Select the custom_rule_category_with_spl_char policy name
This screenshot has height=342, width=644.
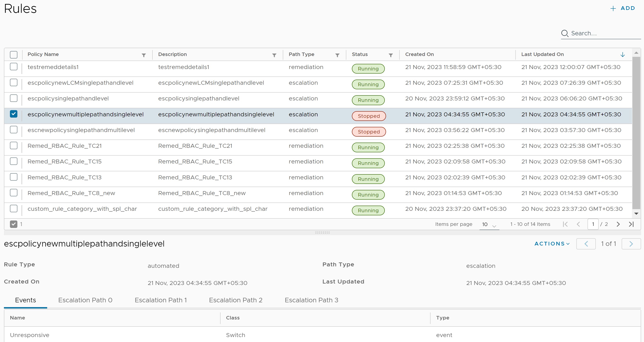coord(82,209)
